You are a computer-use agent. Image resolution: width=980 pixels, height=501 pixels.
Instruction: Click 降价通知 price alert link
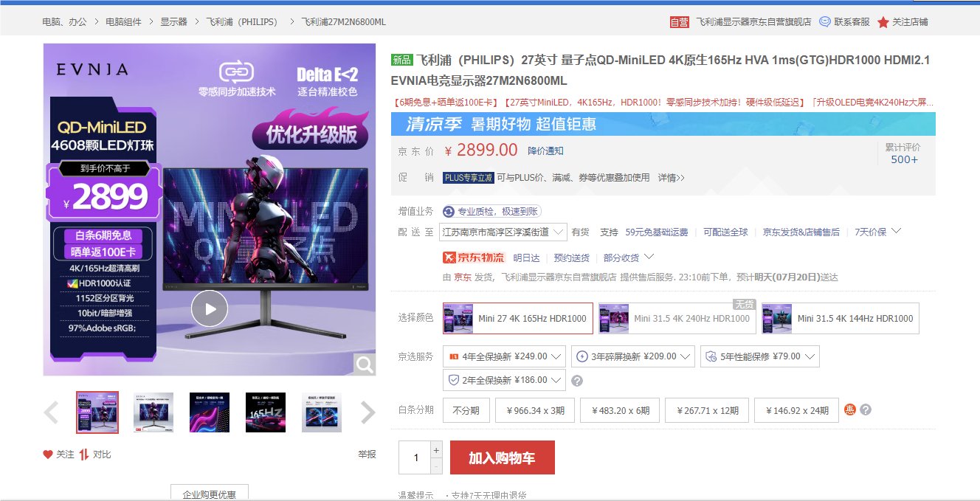[545, 151]
